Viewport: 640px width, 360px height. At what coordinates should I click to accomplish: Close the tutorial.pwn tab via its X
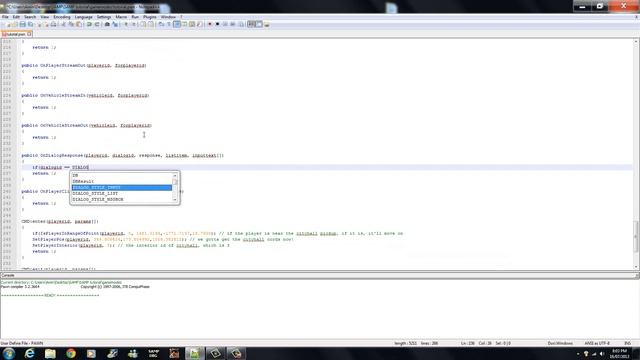(x=29, y=34)
